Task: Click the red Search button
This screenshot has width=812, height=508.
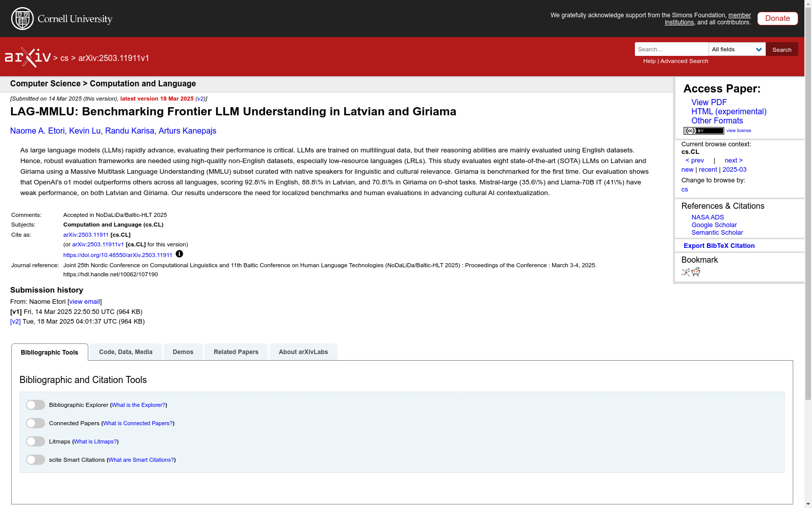Action: (x=782, y=49)
